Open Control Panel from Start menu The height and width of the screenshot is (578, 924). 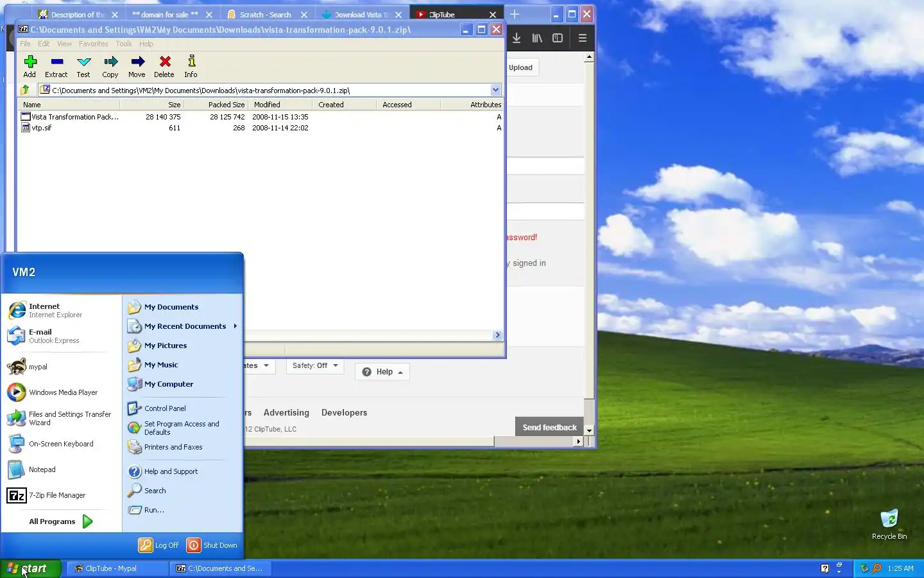183,408
